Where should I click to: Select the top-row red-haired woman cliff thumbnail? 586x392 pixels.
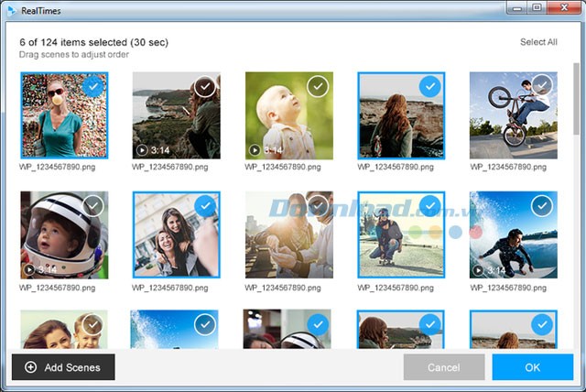(400, 115)
